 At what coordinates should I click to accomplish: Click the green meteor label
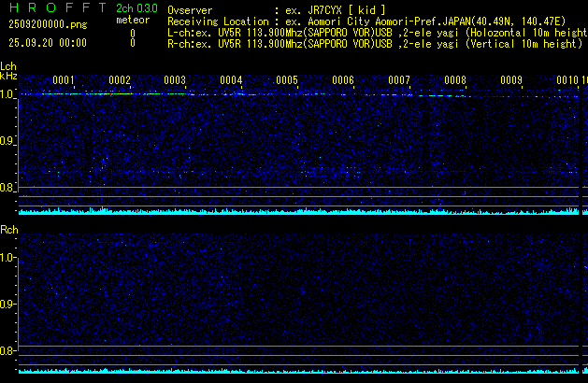tap(132, 20)
